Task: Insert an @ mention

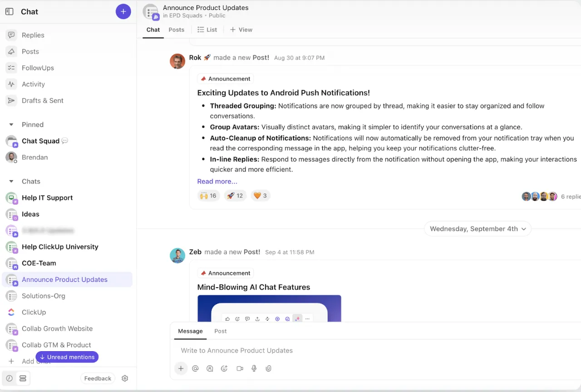Action: (195, 368)
